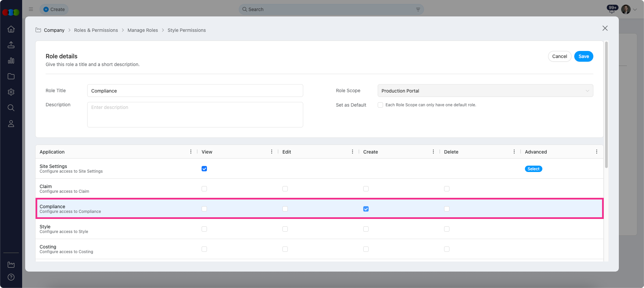Image resolution: width=644 pixels, height=288 pixels.
Task: Open the Home icon in sidebar
Action: (11, 29)
